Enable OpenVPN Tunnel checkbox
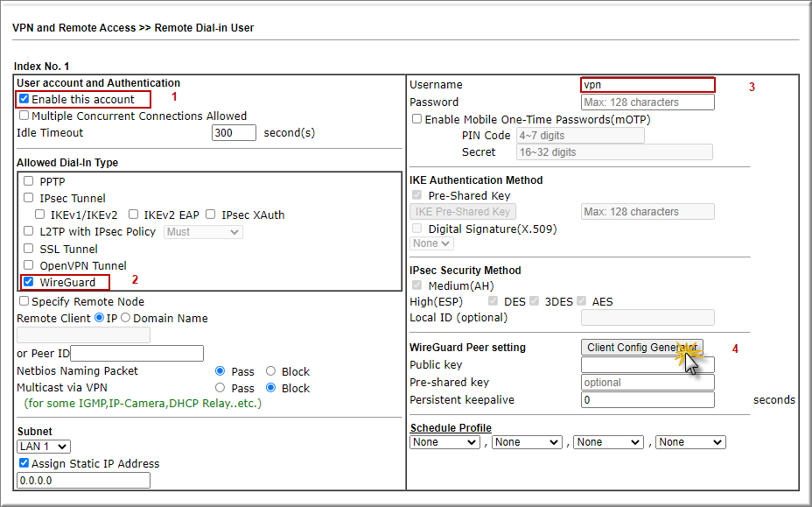This screenshot has width=812, height=507. (29, 265)
